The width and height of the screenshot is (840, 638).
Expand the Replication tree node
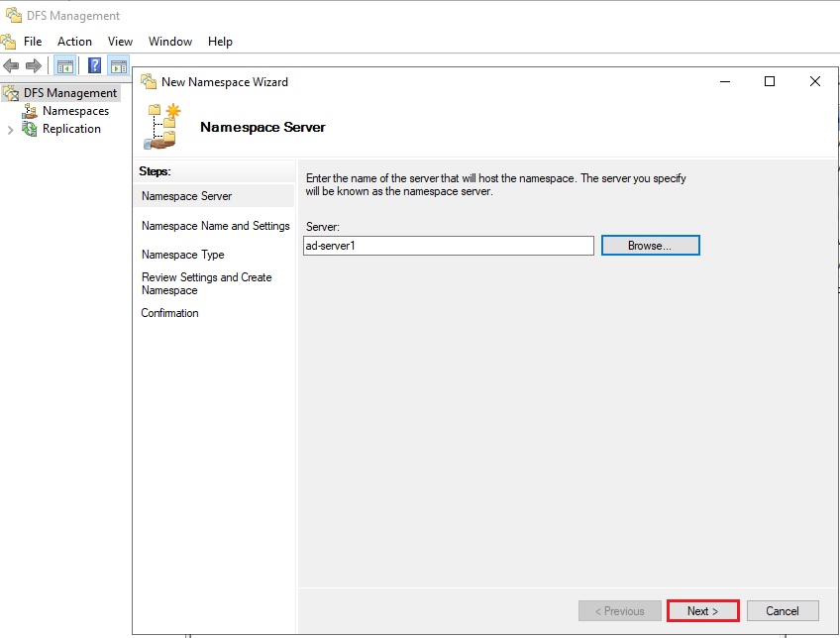tap(10, 129)
